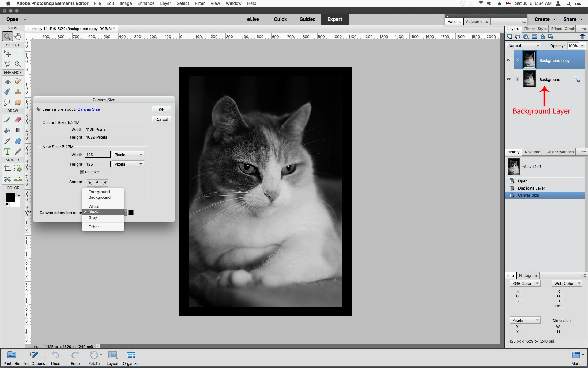
Task: Open the RGB Color dropdown in Info panel
Action: point(525,283)
